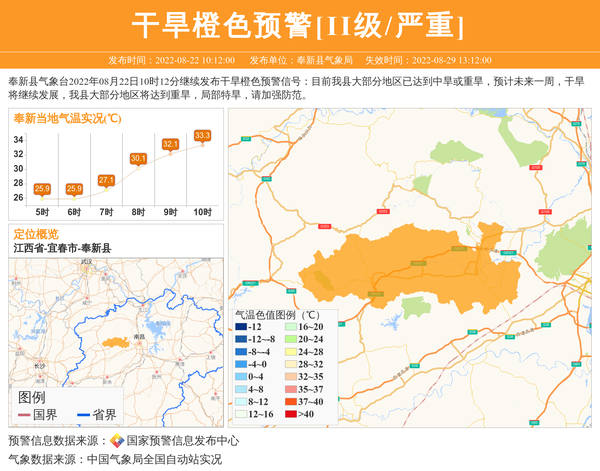Select the 定位概览 section heading
The width and height of the screenshot is (600, 471).
(x=36, y=233)
